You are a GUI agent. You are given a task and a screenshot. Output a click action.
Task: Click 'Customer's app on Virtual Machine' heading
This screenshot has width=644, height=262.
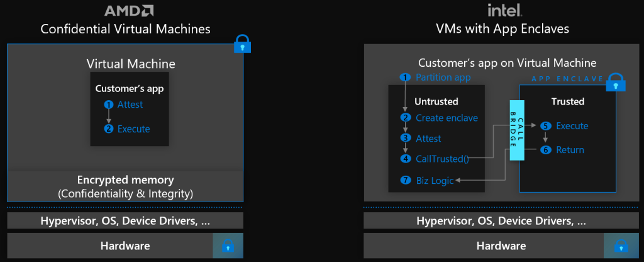[x=508, y=63]
